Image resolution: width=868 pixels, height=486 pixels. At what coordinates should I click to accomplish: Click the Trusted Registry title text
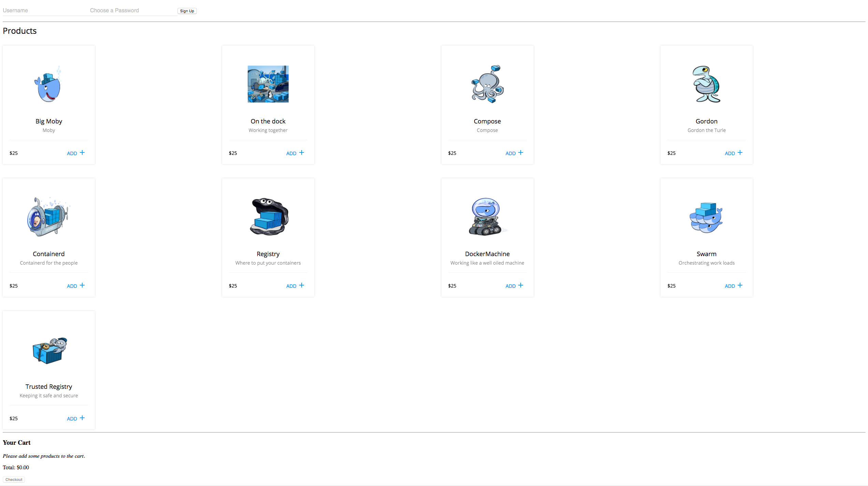pyautogui.click(x=48, y=386)
